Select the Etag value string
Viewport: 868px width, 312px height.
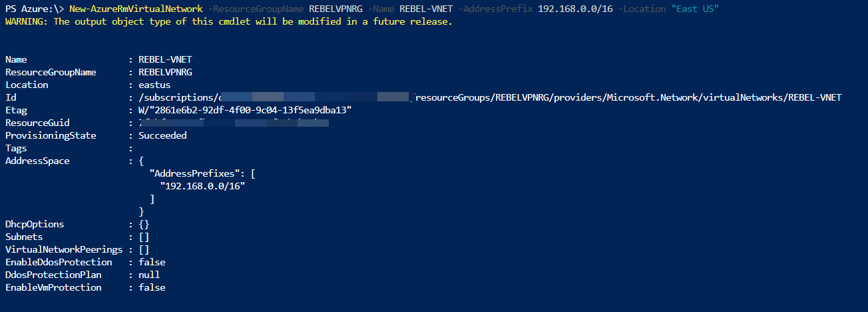pyautogui.click(x=245, y=110)
